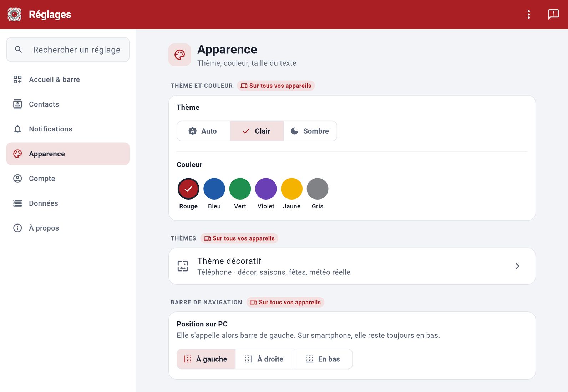
Task: Set navigation bar position En bas
Action: (323, 359)
